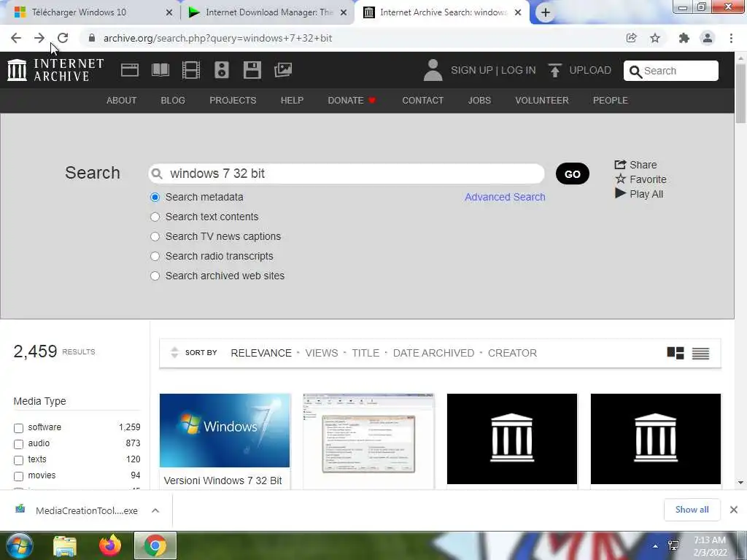Open PROJECTS in navigation bar
The height and width of the screenshot is (560, 747).
coord(233,101)
